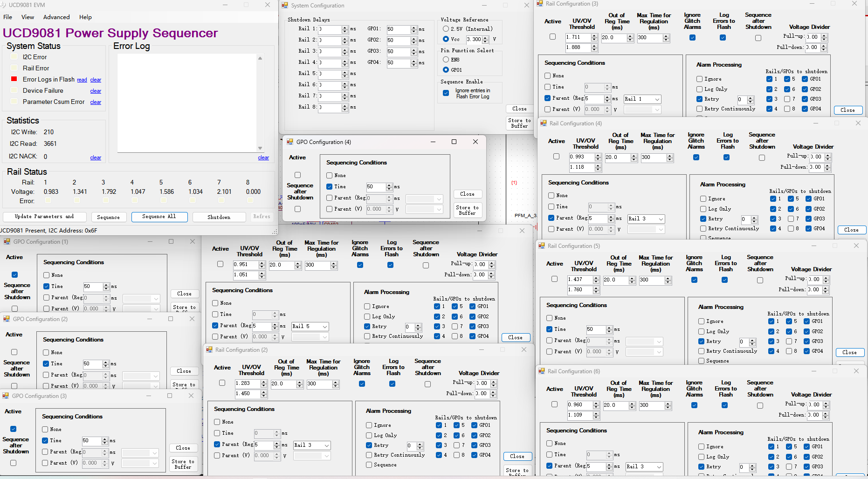Select GPO1 pin function radio button
This screenshot has width=868, height=479.
click(446, 70)
